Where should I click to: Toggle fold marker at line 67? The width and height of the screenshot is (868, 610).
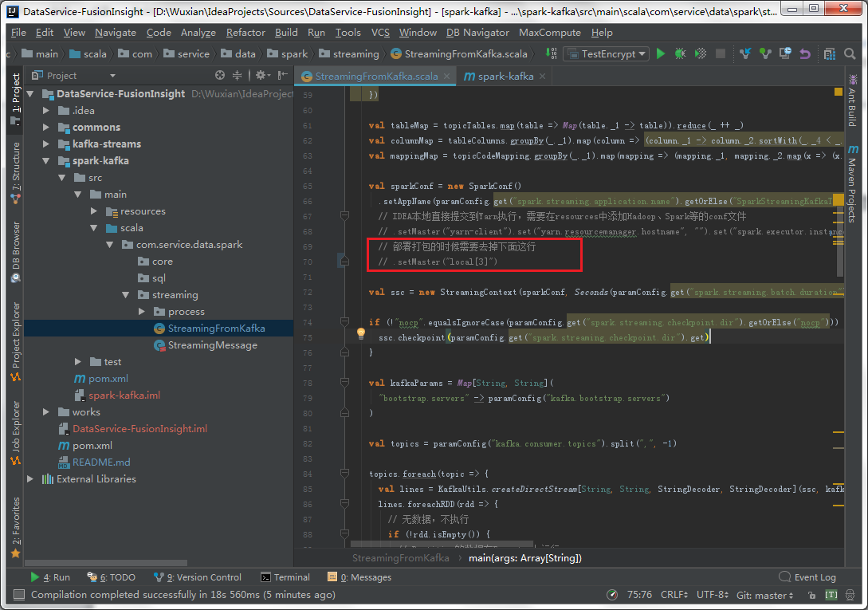(x=344, y=216)
